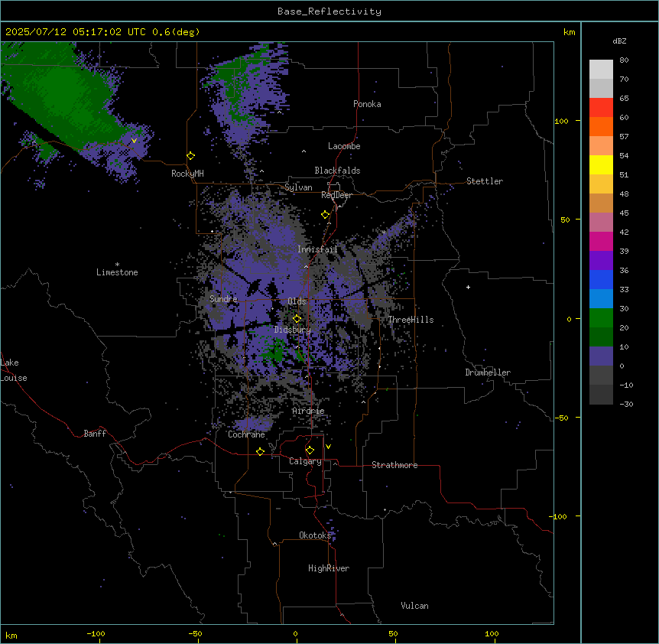Click the Didsbury town label

tap(293, 330)
